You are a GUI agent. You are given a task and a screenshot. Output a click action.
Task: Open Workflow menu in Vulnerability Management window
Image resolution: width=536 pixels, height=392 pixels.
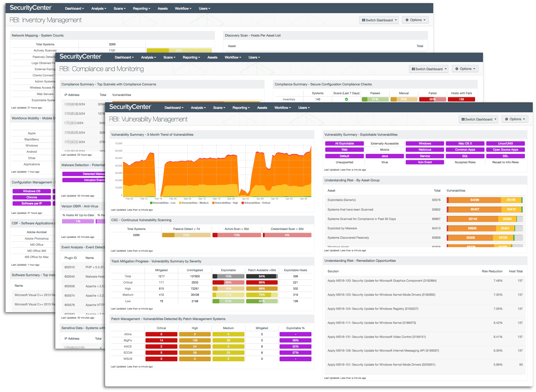point(282,108)
